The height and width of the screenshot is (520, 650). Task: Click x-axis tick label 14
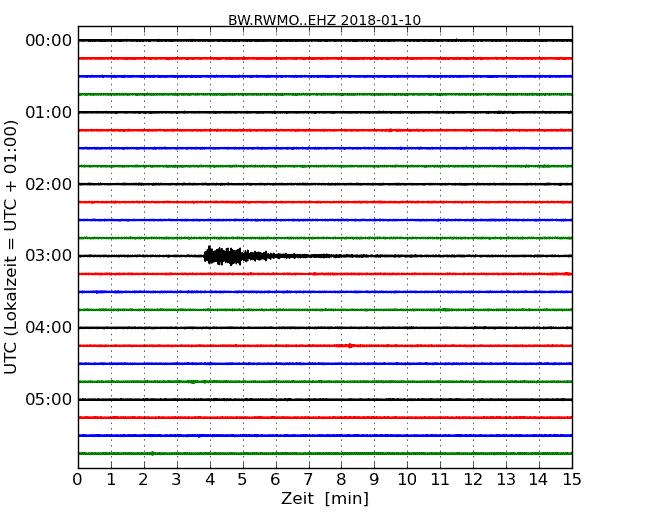point(538,480)
